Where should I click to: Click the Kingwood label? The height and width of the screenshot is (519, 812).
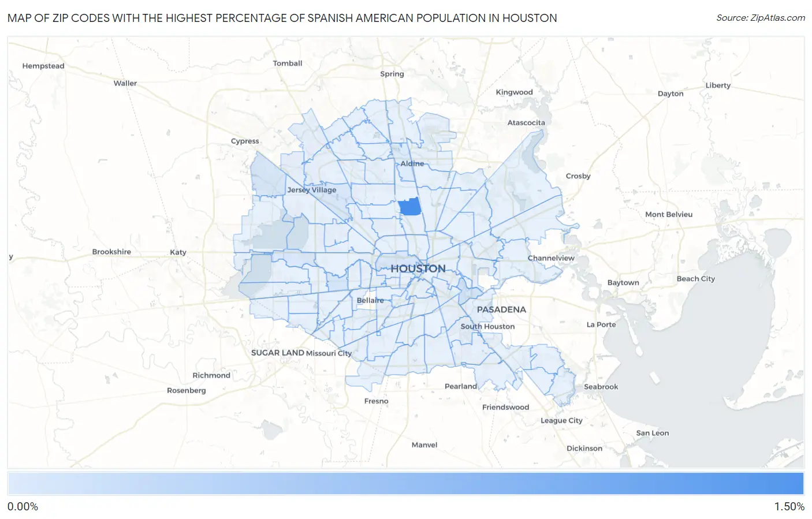click(x=514, y=92)
